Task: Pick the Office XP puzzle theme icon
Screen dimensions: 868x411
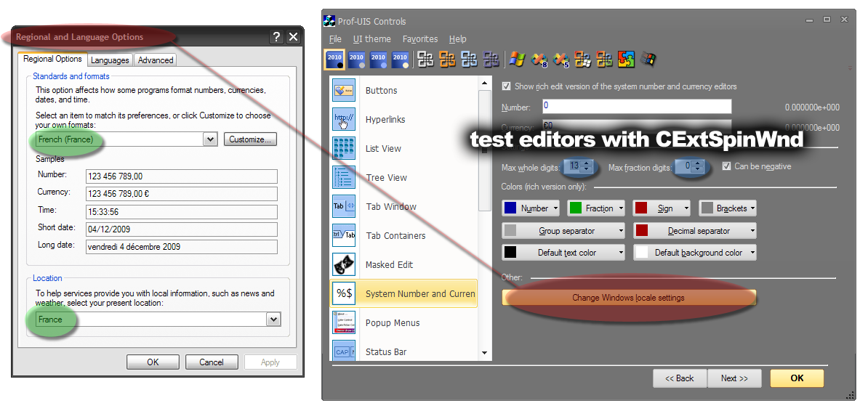Action: 626,60
